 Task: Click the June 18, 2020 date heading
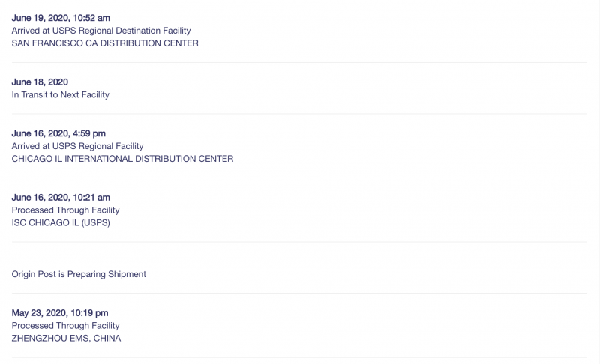[x=40, y=82]
